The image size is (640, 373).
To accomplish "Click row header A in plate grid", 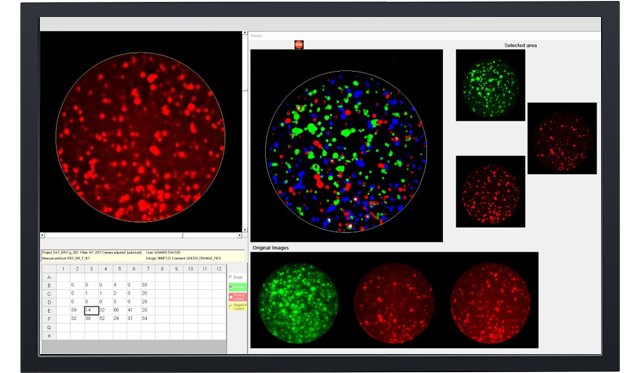I will 49,277.
